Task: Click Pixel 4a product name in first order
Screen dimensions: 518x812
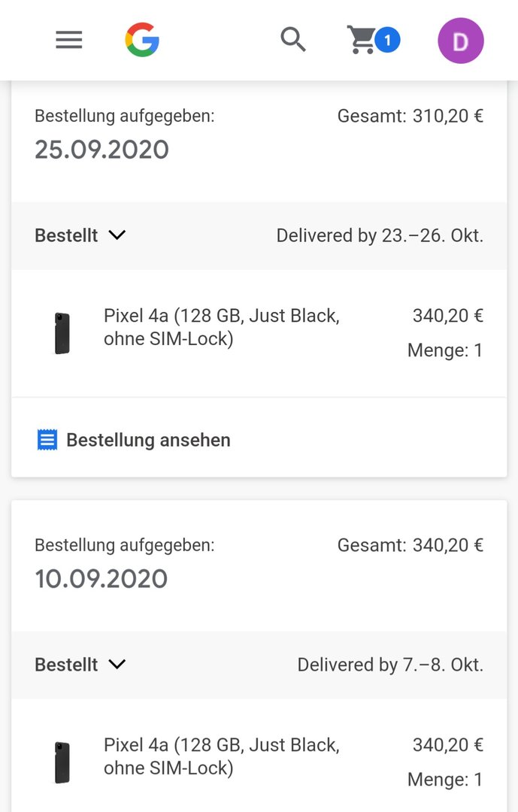Action: click(222, 327)
